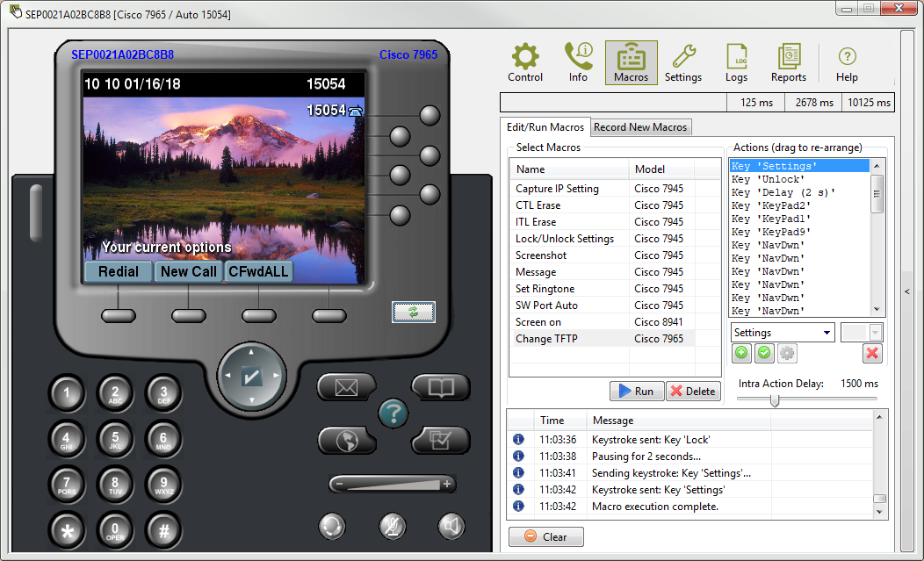Viewport: 924px width, 561px height.
Task: Click keypad digit 9 WXYZ
Action: (164, 485)
